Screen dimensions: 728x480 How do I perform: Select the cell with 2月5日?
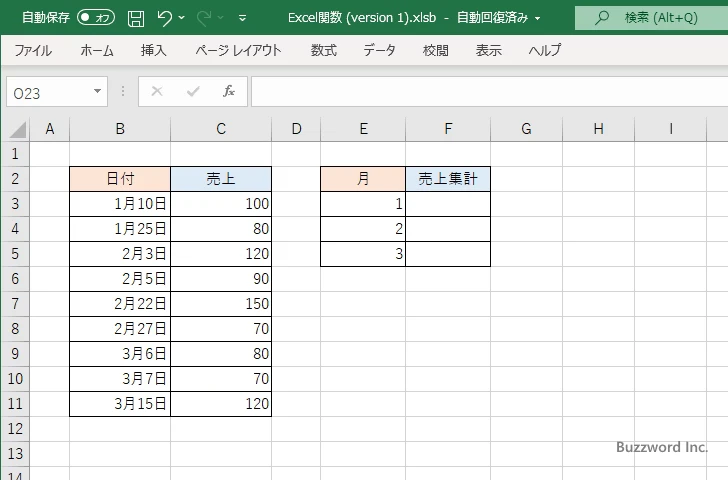point(120,279)
